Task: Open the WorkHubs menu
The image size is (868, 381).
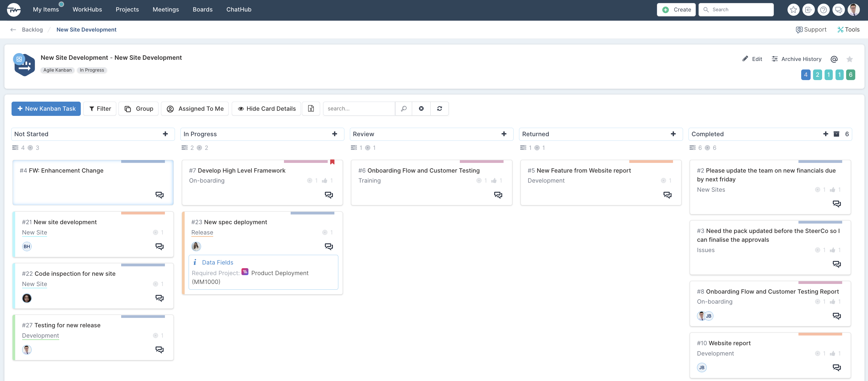Action: pyautogui.click(x=87, y=9)
